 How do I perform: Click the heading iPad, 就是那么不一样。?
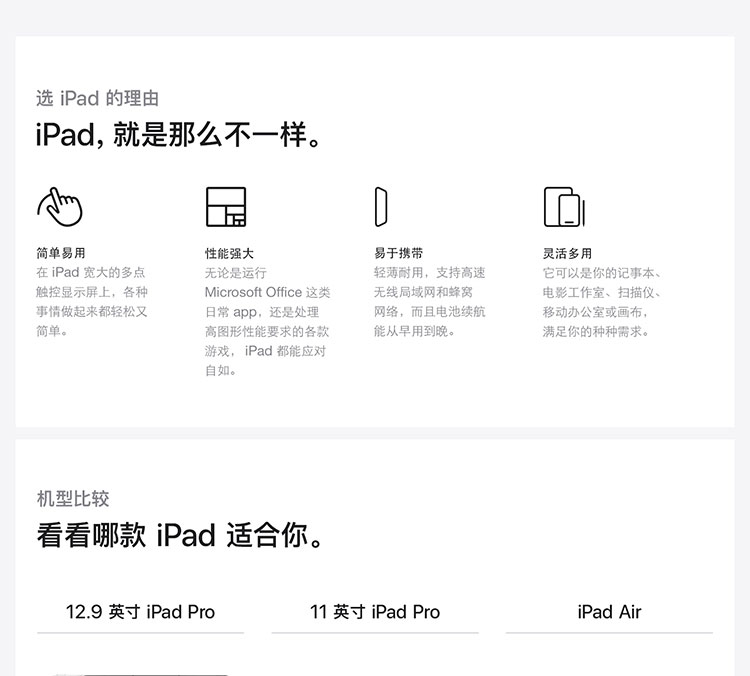pos(179,134)
